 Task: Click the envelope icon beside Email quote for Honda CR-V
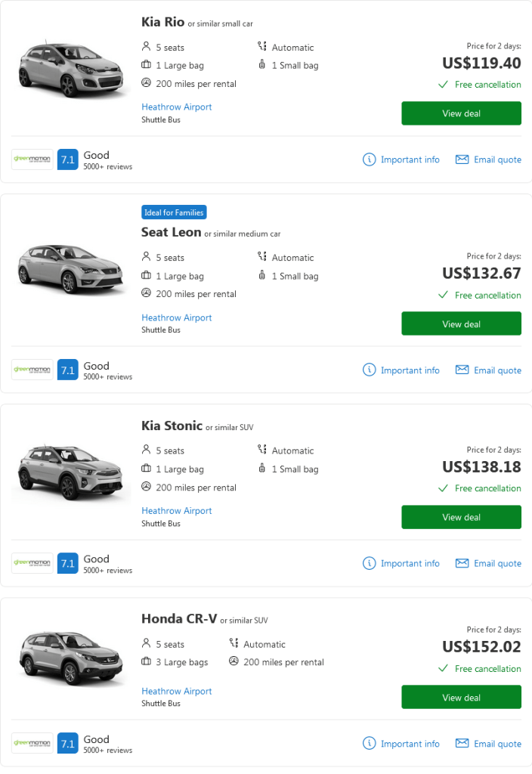click(x=462, y=743)
